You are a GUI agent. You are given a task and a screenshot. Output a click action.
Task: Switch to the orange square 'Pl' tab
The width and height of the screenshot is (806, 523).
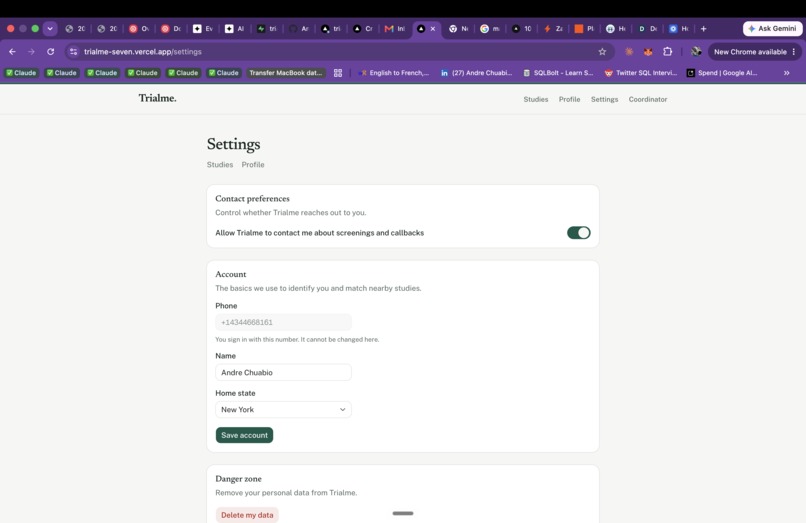point(584,29)
